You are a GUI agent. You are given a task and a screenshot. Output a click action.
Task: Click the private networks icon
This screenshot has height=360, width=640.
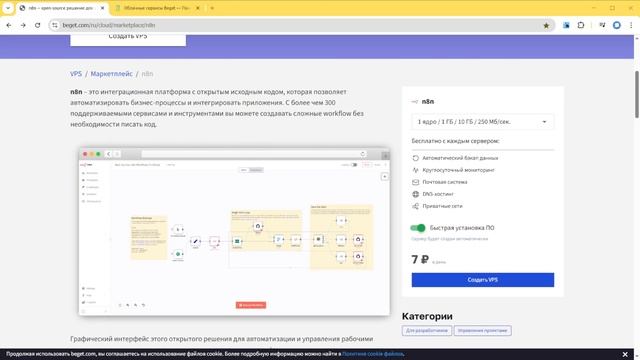tap(416, 206)
